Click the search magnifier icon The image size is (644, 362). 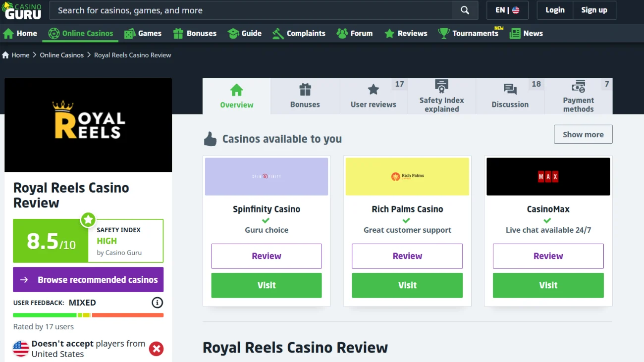[x=465, y=10]
